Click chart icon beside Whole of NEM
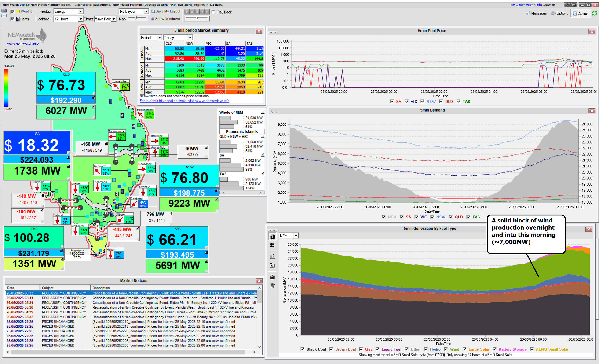 point(263,112)
